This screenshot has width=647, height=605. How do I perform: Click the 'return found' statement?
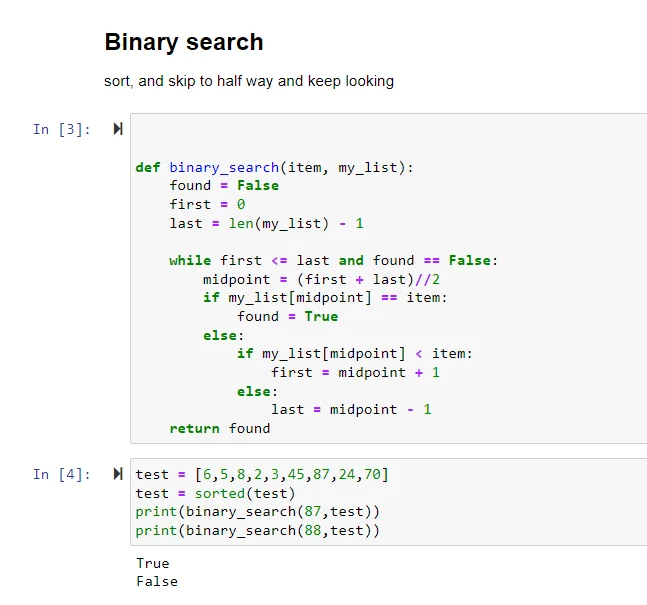click(x=220, y=428)
